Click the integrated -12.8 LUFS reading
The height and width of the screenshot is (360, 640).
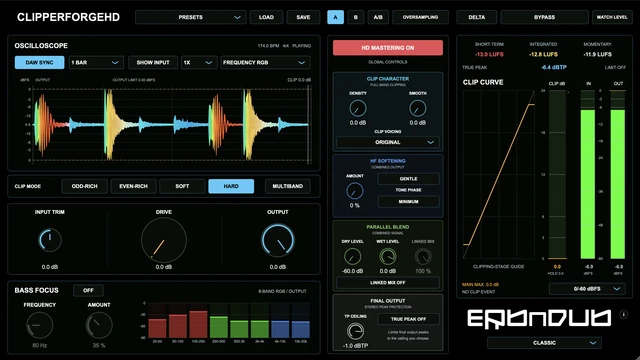(543, 54)
